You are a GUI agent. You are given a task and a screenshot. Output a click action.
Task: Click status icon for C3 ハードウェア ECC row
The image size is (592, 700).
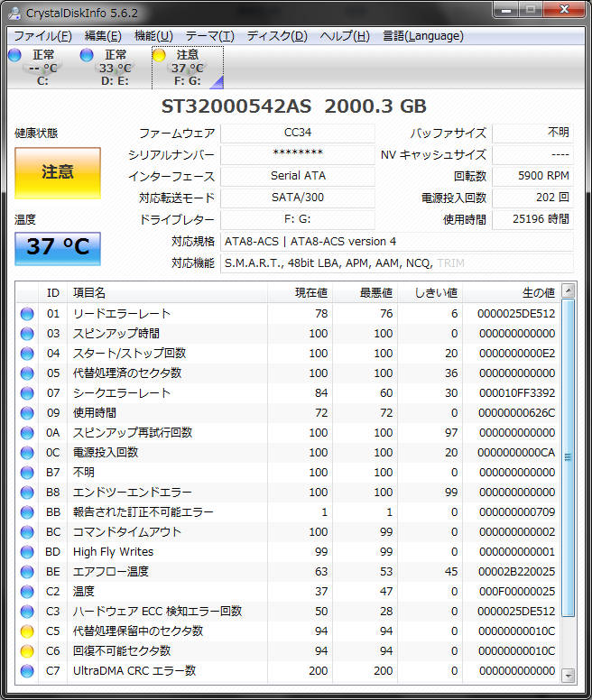[x=27, y=612]
